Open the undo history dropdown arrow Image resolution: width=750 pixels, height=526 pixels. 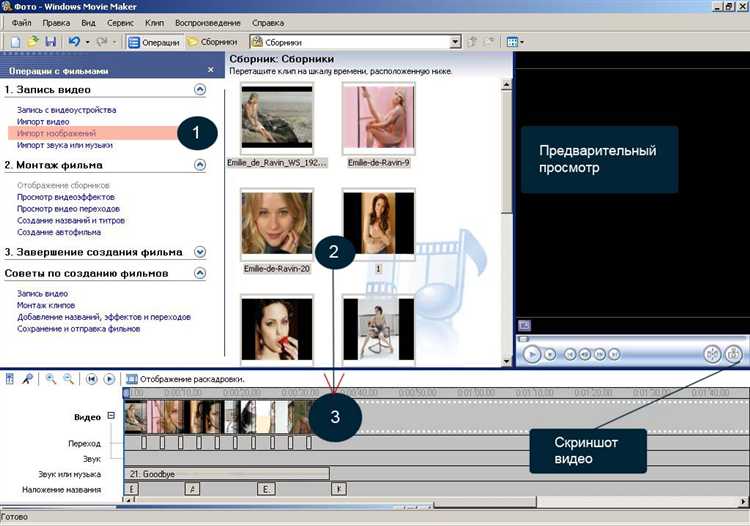88,43
